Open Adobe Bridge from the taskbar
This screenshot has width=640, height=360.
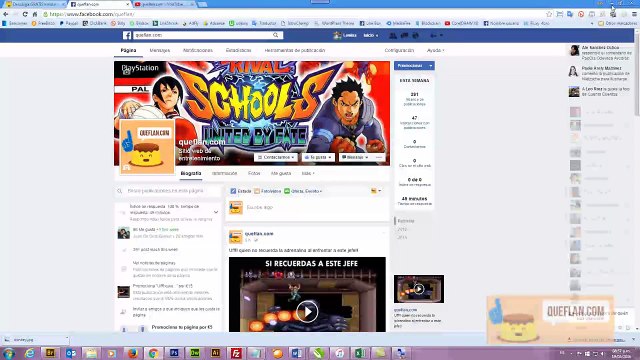[50, 353]
